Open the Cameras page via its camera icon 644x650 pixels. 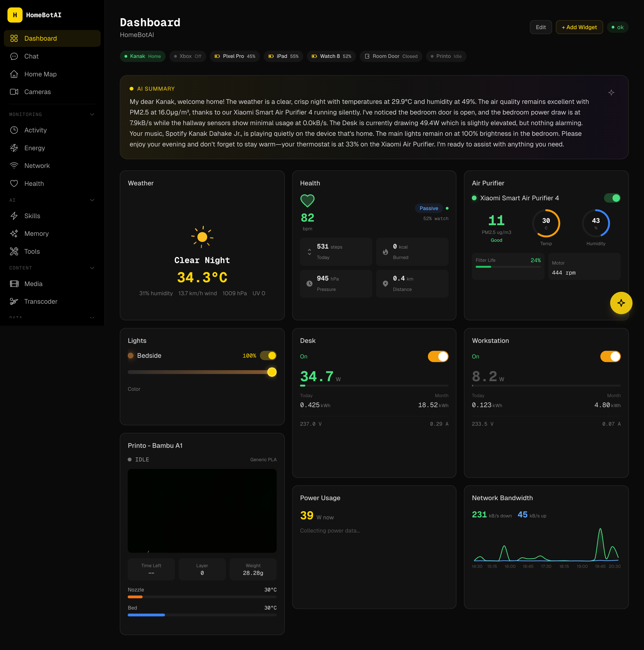(14, 92)
